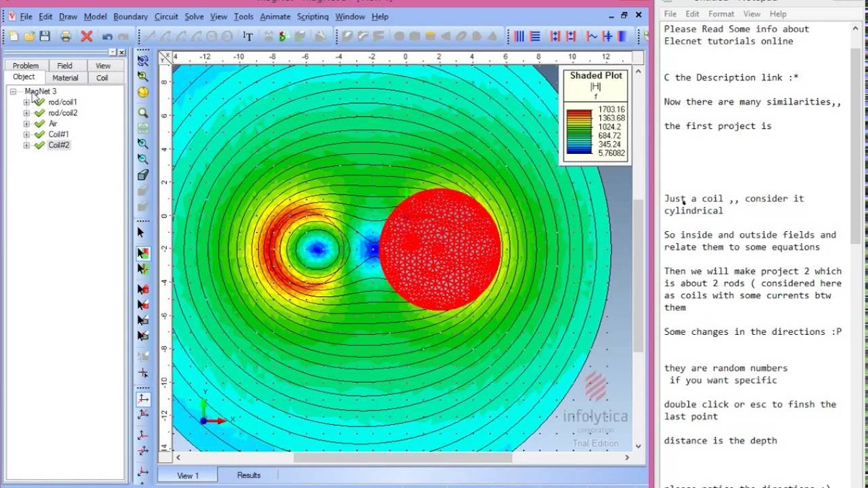Expand the Coil#1 tree node
The image size is (868, 488).
[x=26, y=134]
